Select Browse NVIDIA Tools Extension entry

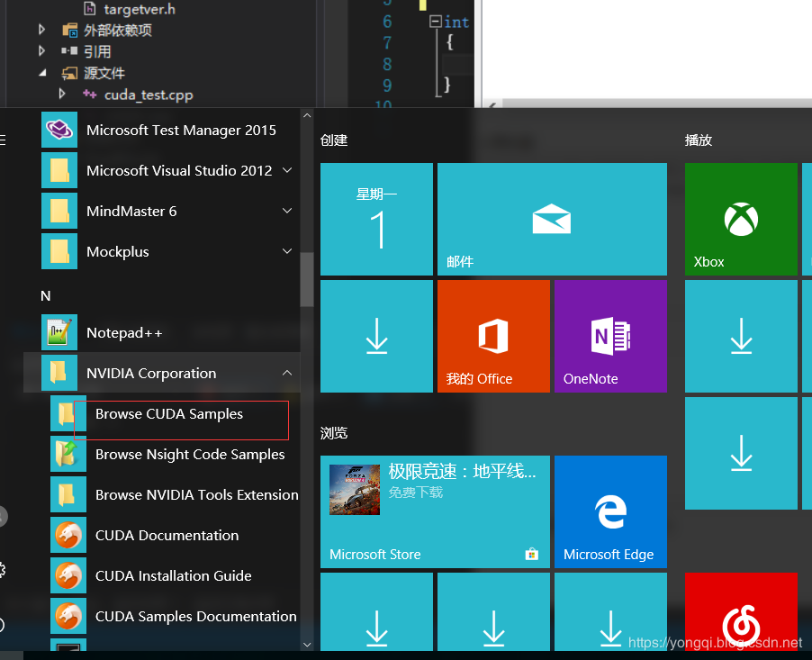tap(175, 494)
